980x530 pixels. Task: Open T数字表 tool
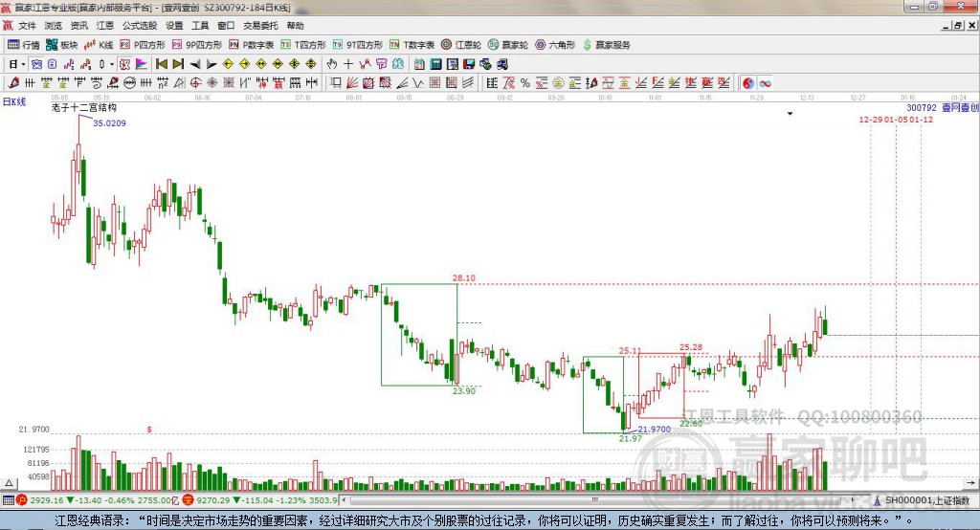click(x=412, y=45)
